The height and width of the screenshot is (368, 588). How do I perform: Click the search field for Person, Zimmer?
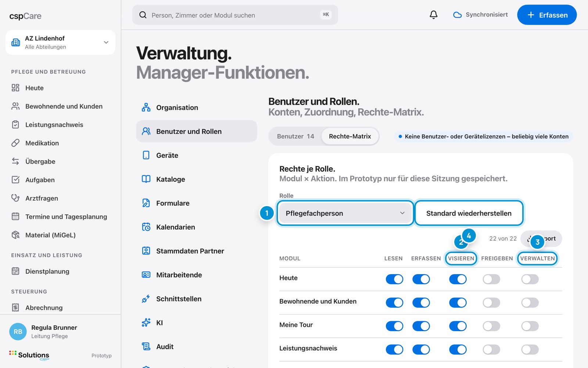pyautogui.click(x=235, y=15)
